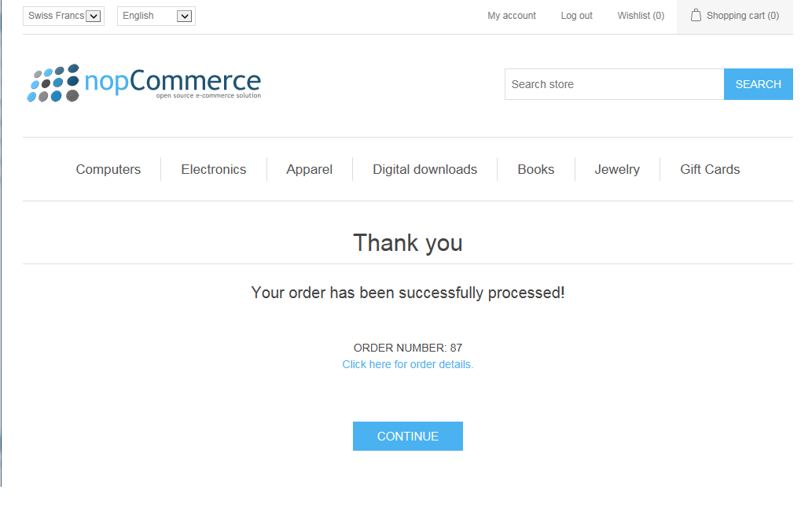
Task: Open the Computers menu
Action: pyautogui.click(x=108, y=169)
